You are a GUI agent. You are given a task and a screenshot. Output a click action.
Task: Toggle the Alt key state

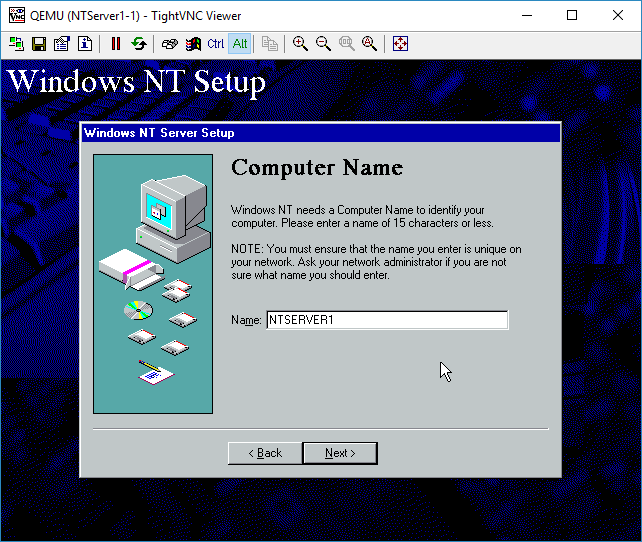(x=240, y=44)
